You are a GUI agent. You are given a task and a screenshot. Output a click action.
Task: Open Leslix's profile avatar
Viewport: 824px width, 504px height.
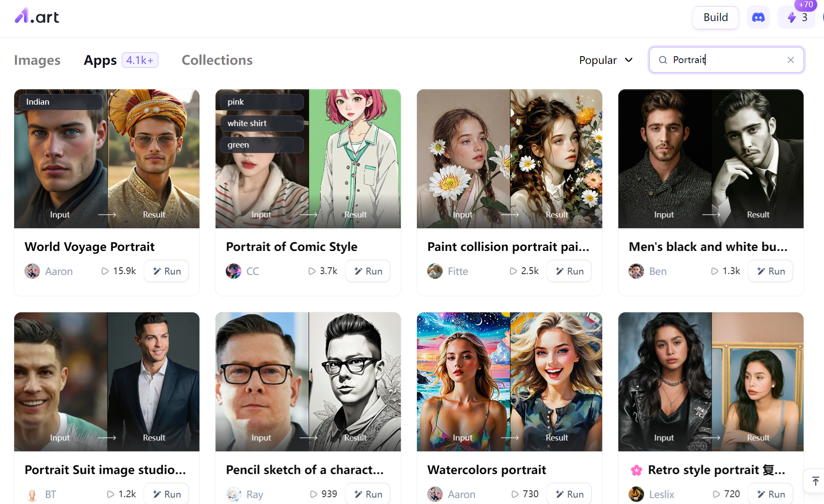click(636, 494)
